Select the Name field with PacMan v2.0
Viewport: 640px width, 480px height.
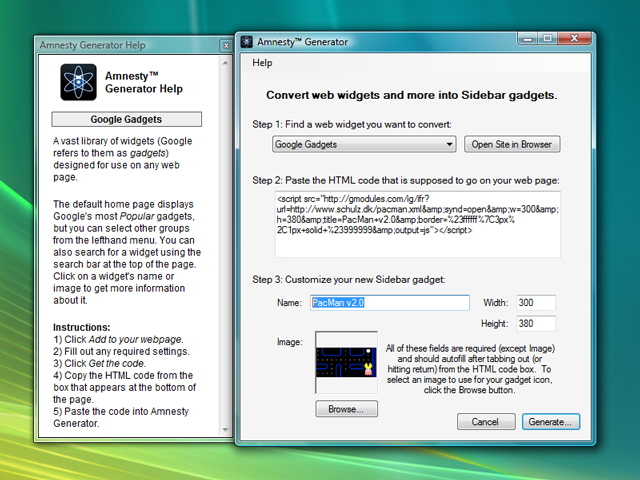pos(390,303)
